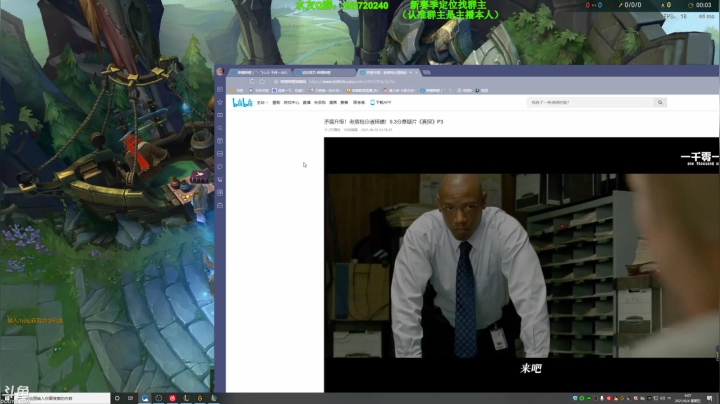Click the bilibili search input field
The width and height of the screenshot is (720, 404).
591,102
